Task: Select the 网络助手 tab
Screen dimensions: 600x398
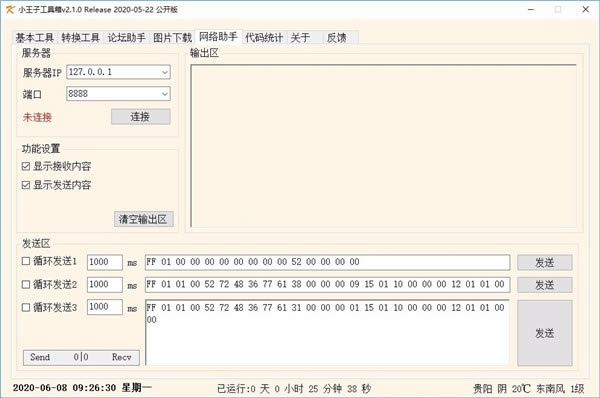Action: coord(218,37)
